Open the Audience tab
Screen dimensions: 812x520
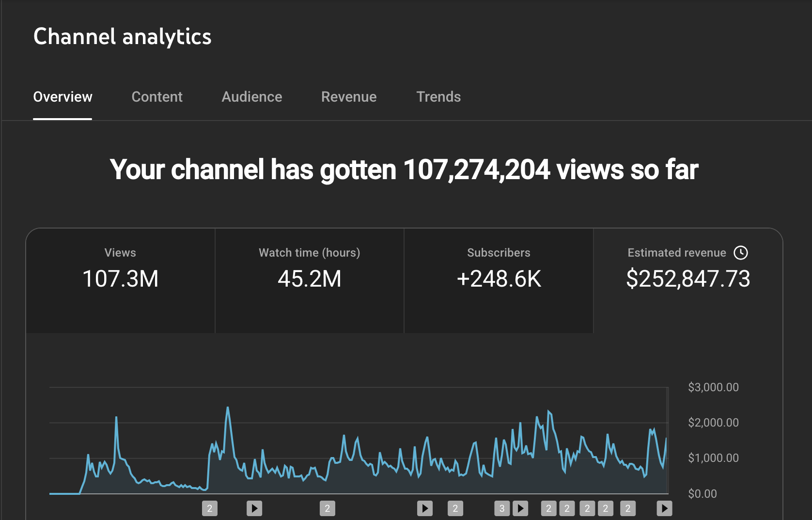[x=252, y=97]
